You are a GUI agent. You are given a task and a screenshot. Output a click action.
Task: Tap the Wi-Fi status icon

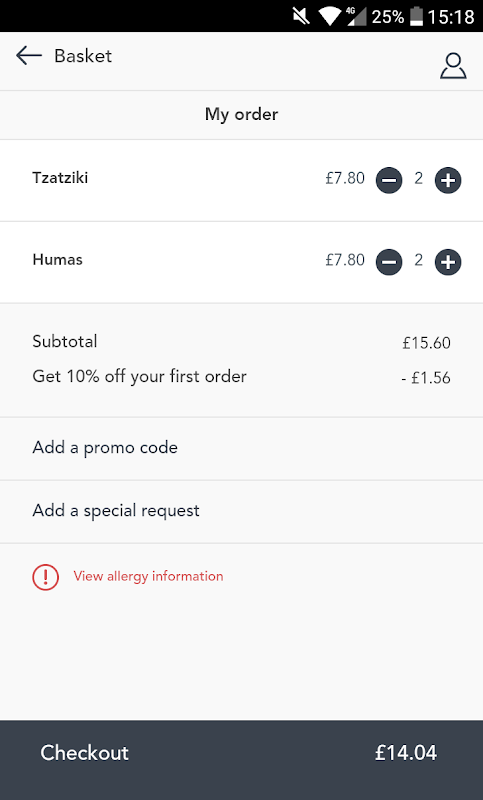click(329, 16)
